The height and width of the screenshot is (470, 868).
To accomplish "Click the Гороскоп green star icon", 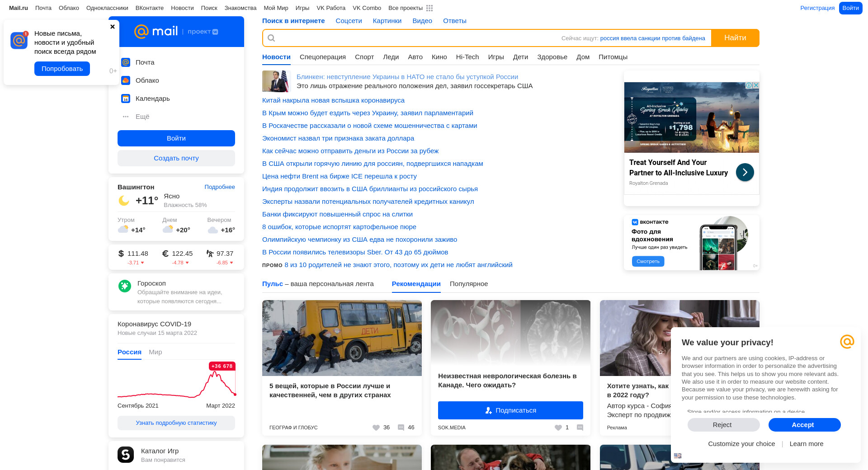I will point(125,286).
